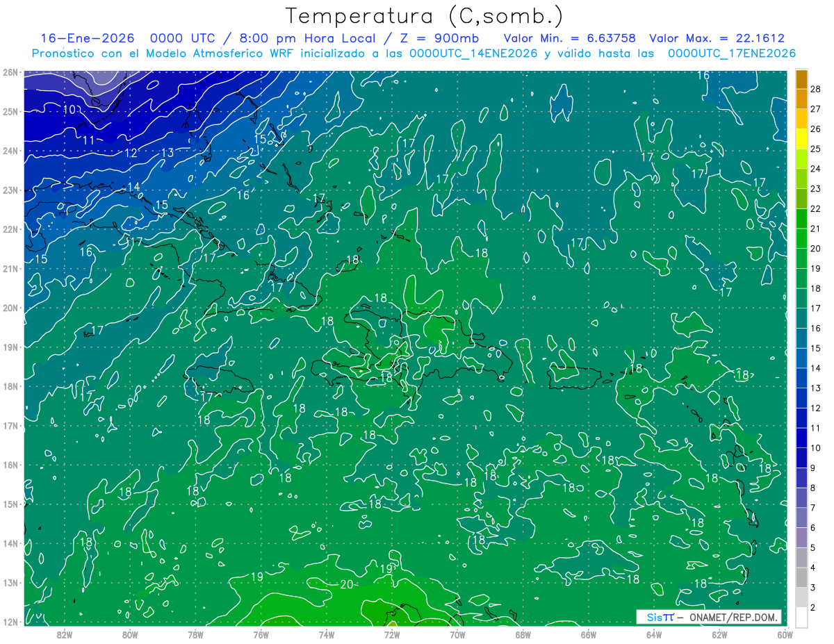Click colorbar legend value 9
Viewport: 834px width, 644px height.
[812, 468]
